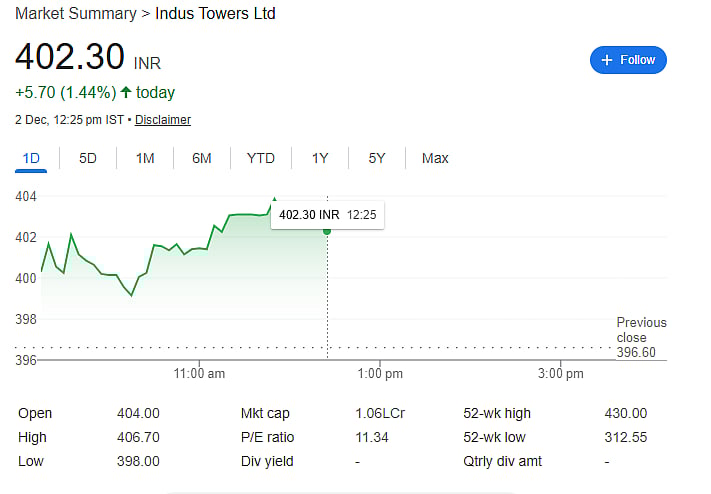Click the green data point on chart
The height and width of the screenshot is (494, 711).
coord(327,231)
